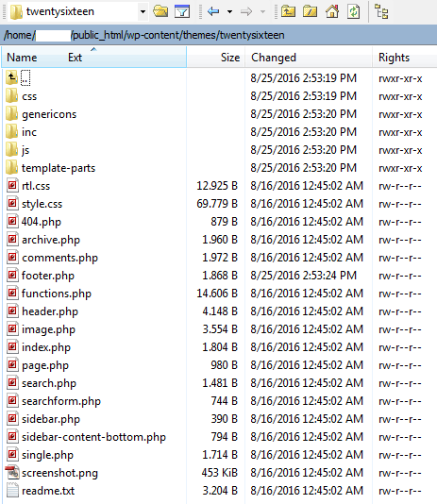Viewport: 437px width, 504px height.
Task: Go back with the blue arrow
Action: [x=213, y=12]
